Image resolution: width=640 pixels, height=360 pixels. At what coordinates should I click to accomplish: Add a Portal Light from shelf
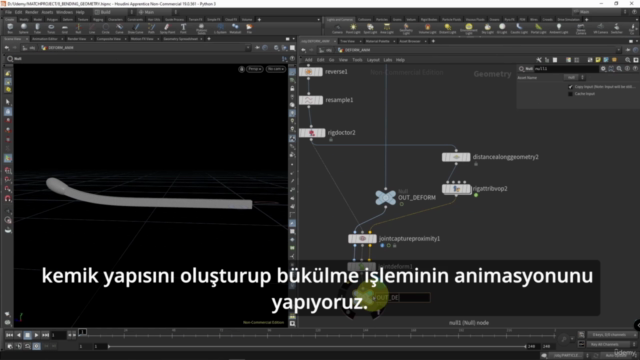pos(538,29)
